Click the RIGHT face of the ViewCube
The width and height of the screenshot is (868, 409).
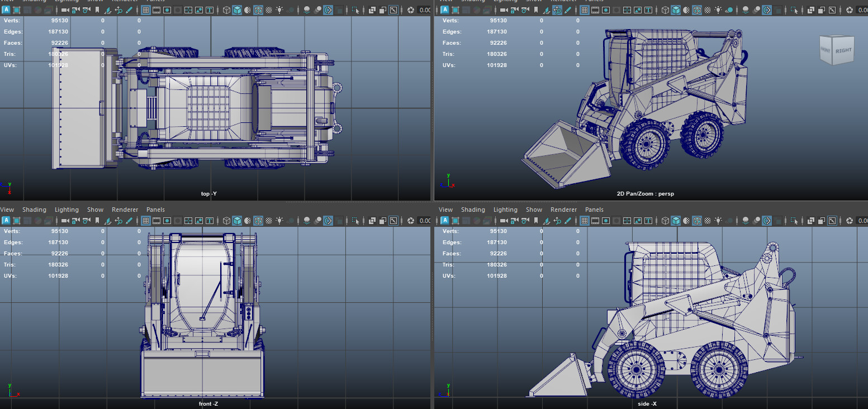coord(843,50)
